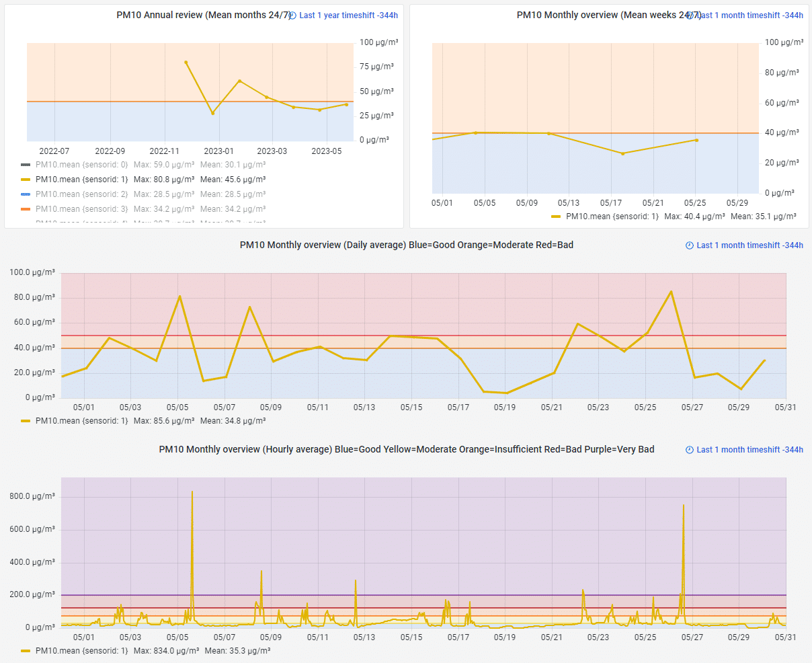The height and width of the screenshot is (663, 812).
Task: Click 'Max: 28.5 µg/m³' legend value
Action: tap(164, 194)
